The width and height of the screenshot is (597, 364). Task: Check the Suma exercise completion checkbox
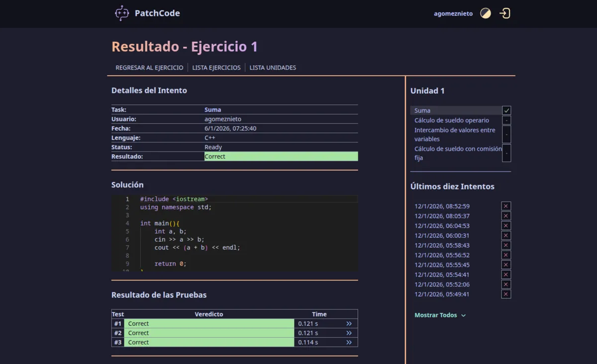pos(506,110)
